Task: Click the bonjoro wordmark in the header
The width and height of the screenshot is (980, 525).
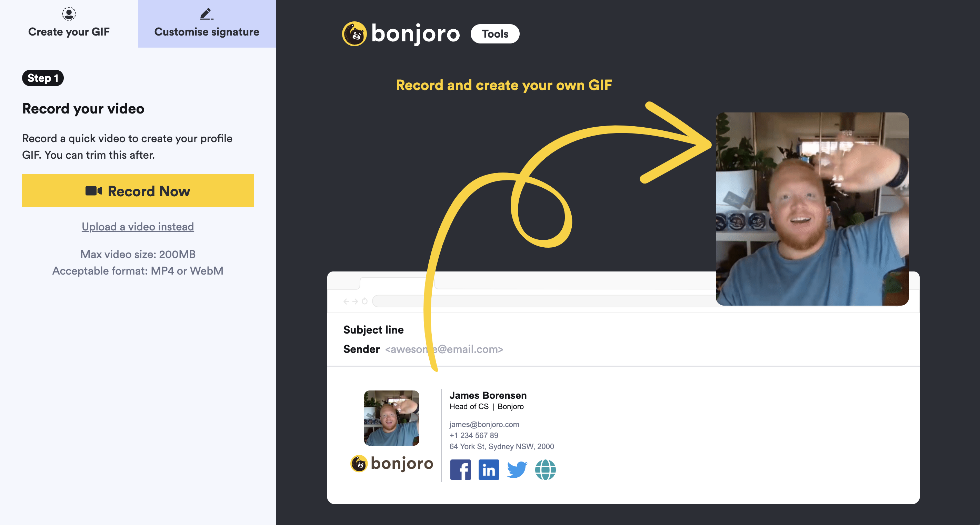Action: [416, 34]
